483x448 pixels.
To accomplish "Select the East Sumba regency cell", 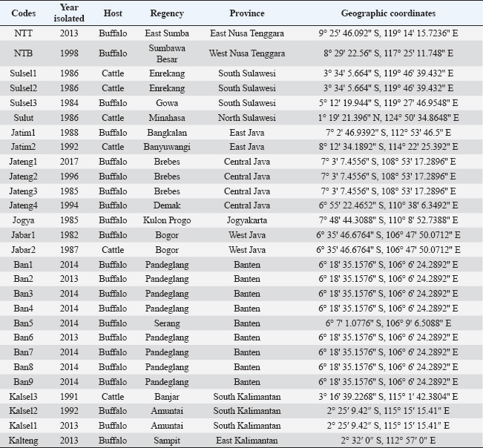I will [167, 33].
